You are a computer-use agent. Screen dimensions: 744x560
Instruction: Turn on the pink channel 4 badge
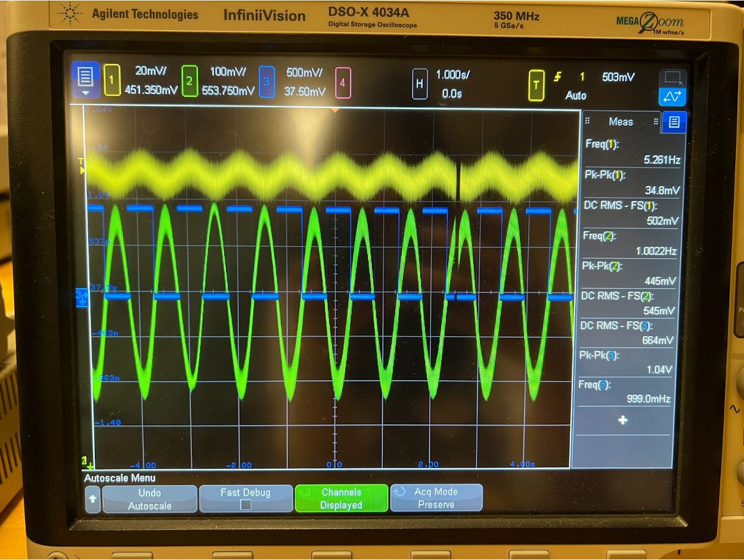click(343, 83)
